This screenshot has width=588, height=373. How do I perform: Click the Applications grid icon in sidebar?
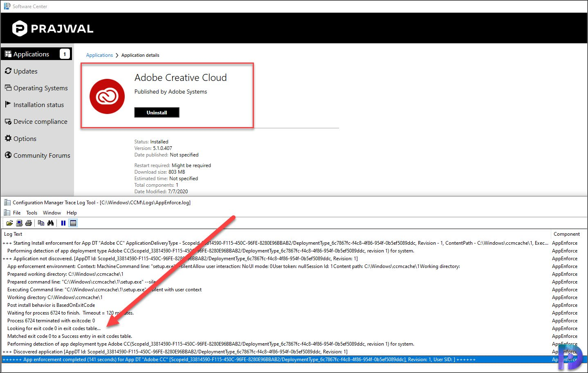point(8,54)
